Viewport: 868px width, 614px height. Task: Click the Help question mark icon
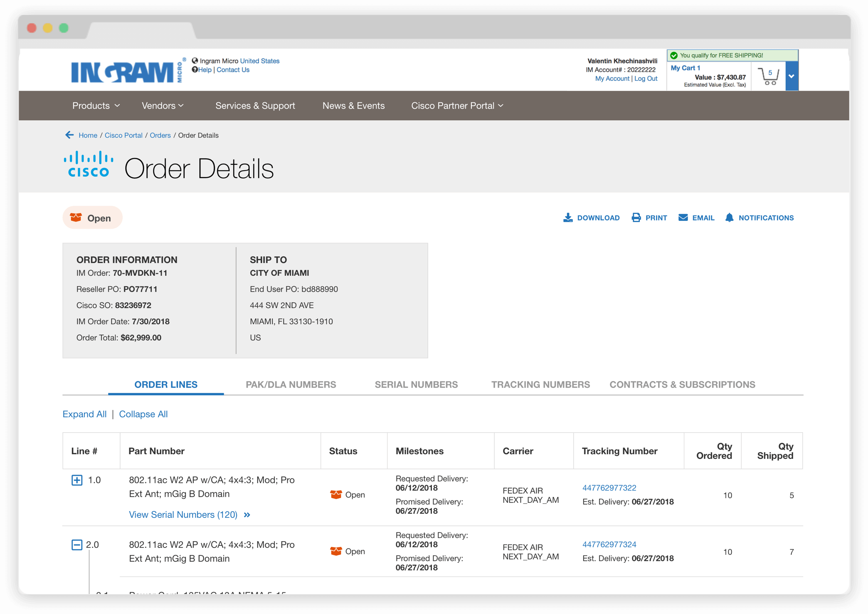(x=195, y=70)
